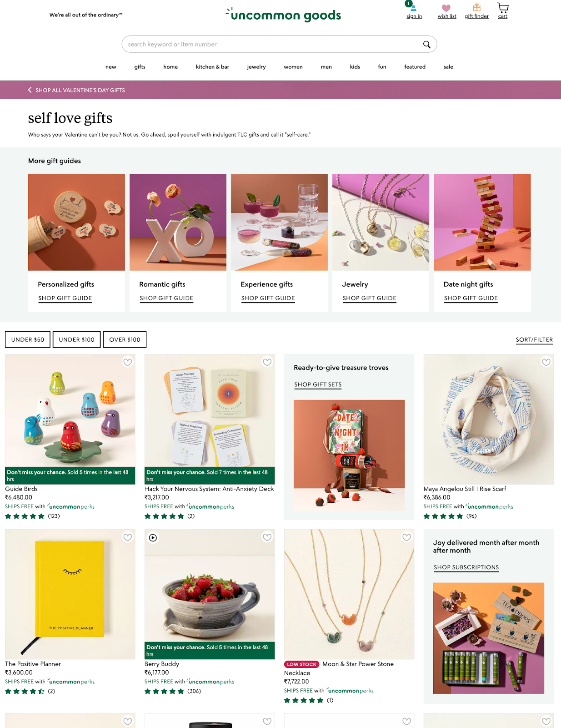Open the gift finder icon
This screenshot has width=561, height=728.
tap(476, 8)
